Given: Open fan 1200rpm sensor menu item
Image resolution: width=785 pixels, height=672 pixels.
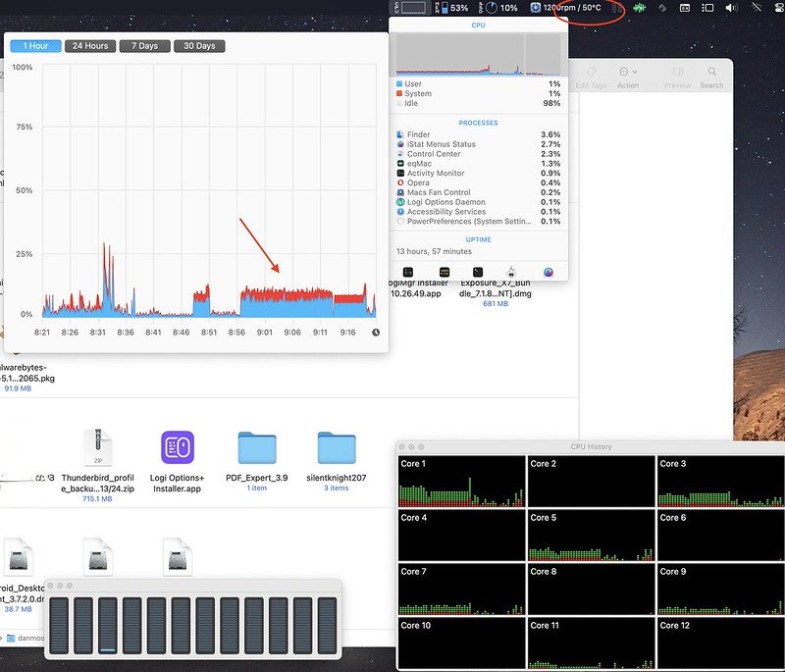Looking at the screenshot, I should (566, 8).
